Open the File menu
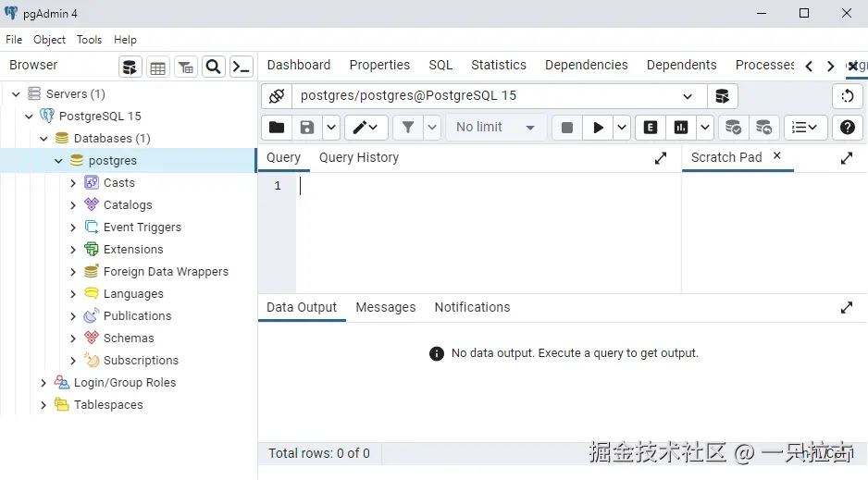This screenshot has width=868, height=480. coord(14,40)
